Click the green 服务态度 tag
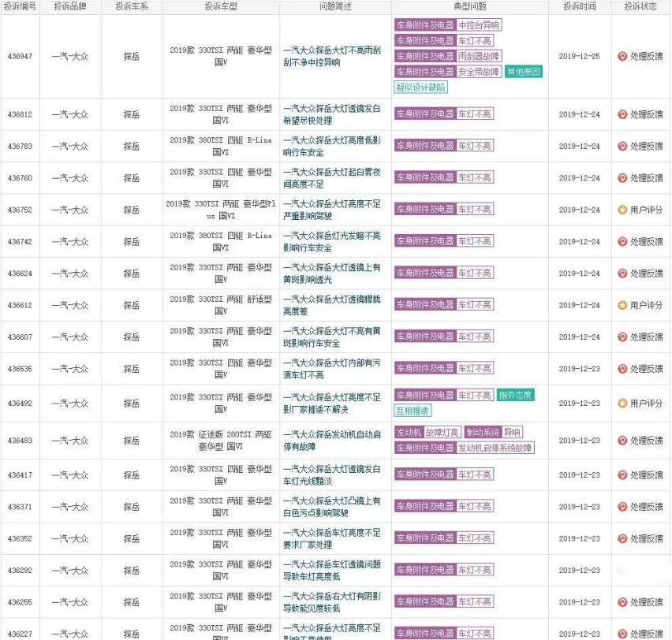 click(x=515, y=395)
